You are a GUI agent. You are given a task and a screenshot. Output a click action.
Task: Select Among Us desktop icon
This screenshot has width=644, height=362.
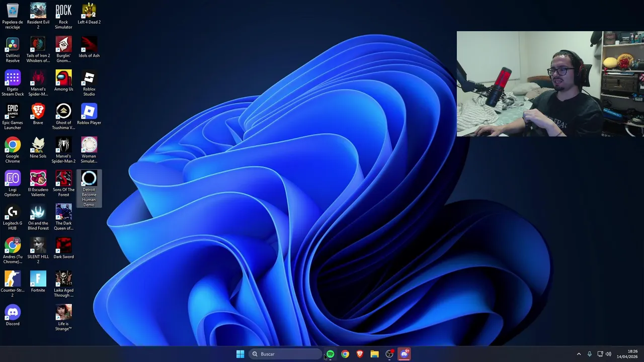[63, 80]
